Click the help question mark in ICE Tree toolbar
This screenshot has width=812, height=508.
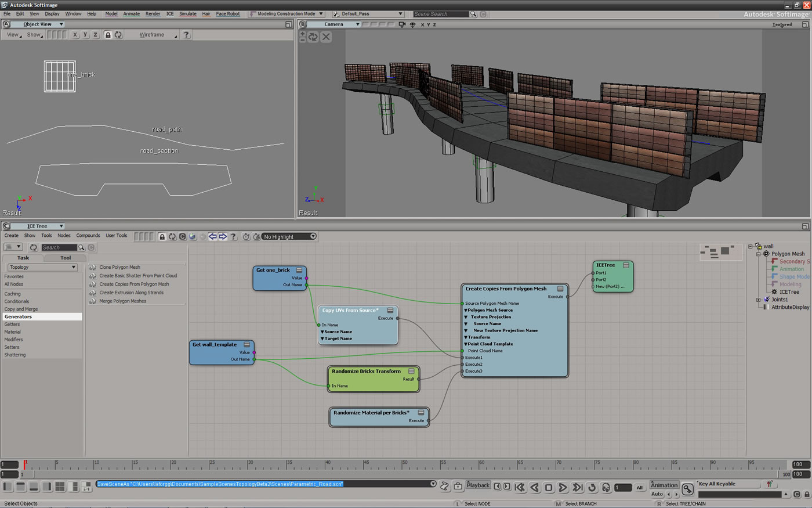[x=234, y=236]
